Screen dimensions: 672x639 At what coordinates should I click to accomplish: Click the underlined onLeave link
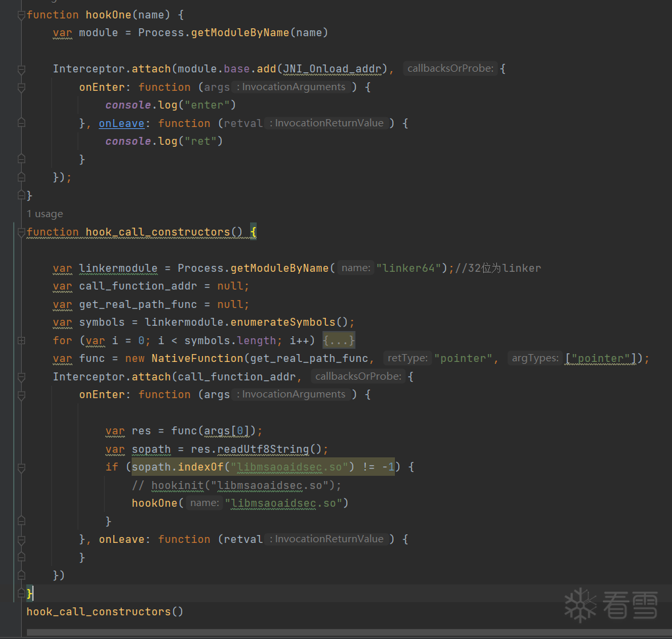coord(122,124)
